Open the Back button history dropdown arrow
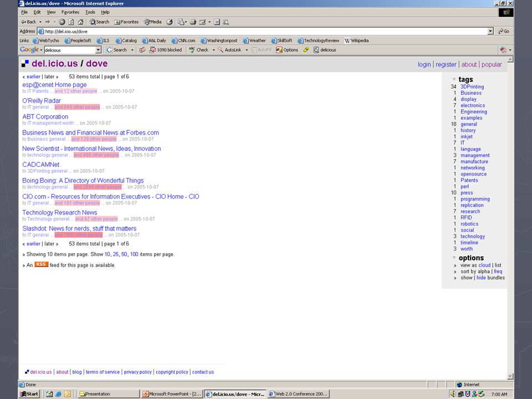This screenshot has height=399, width=532. point(40,22)
